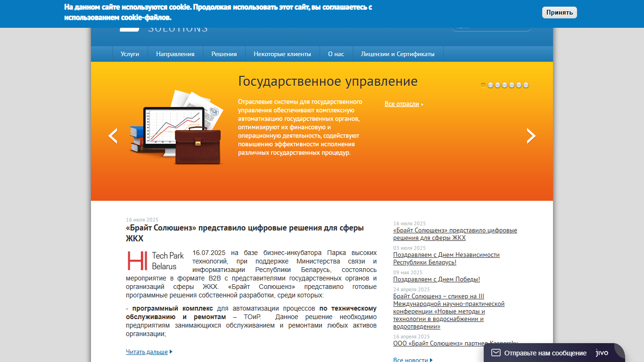Show the previous slide with the left arrow
The width and height of the screenshot is (644, 362).
tap(113, 136)
